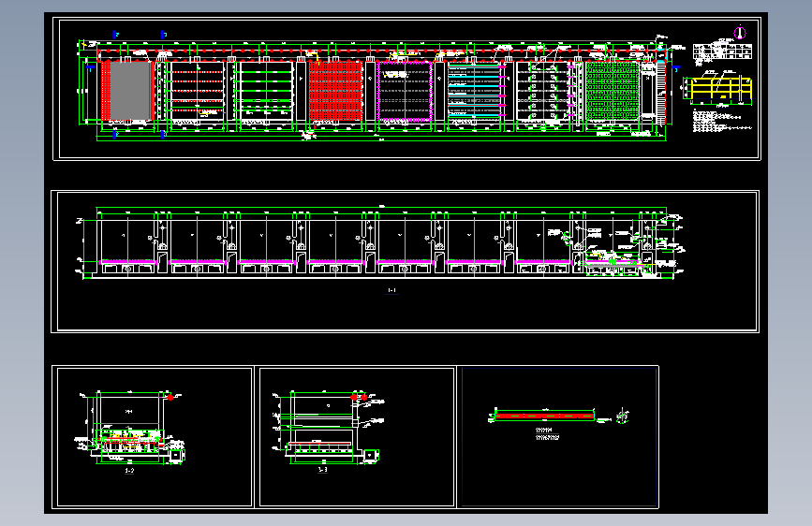Pick the magenta-bordered tank in plan view
The width and height of the screenshot is (812, 526).
(x=405, y=91)
